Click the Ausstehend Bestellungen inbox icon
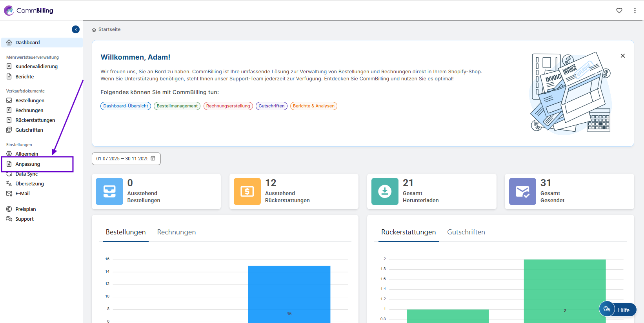The height and width of the screenshot is (323, 644). coord(109,191)
